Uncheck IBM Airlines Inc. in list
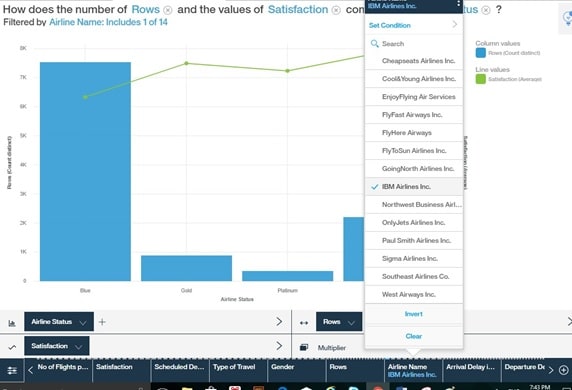The image size is (572, 390). click(x=414, y=186)
